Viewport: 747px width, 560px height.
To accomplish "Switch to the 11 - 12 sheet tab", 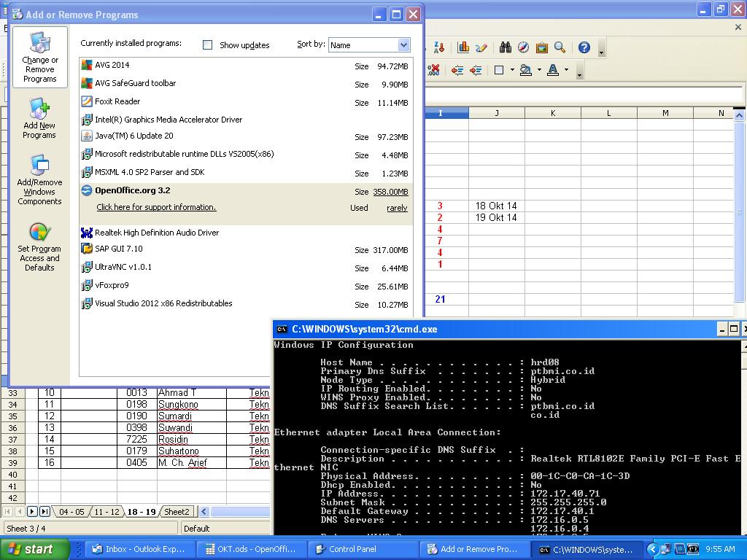I will point(107,512).
